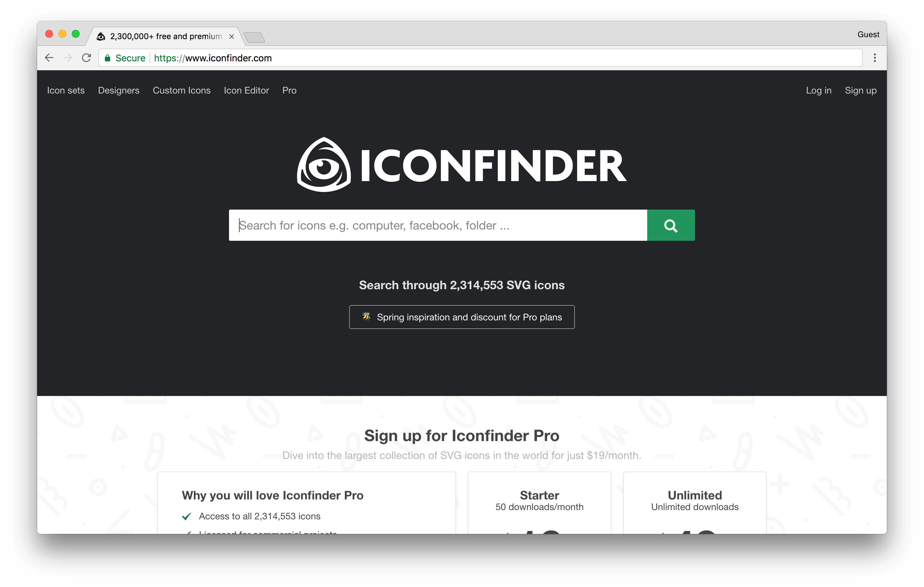Open the Designers menu item
The image size is (924, 587).
coord(118,90)
